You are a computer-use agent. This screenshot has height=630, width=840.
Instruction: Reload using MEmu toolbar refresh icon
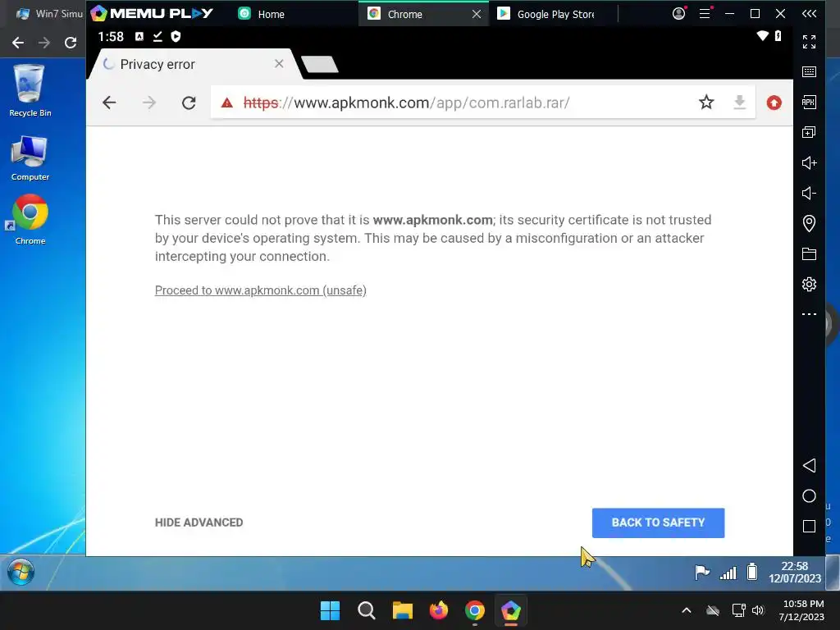click(x=71, y=43)
